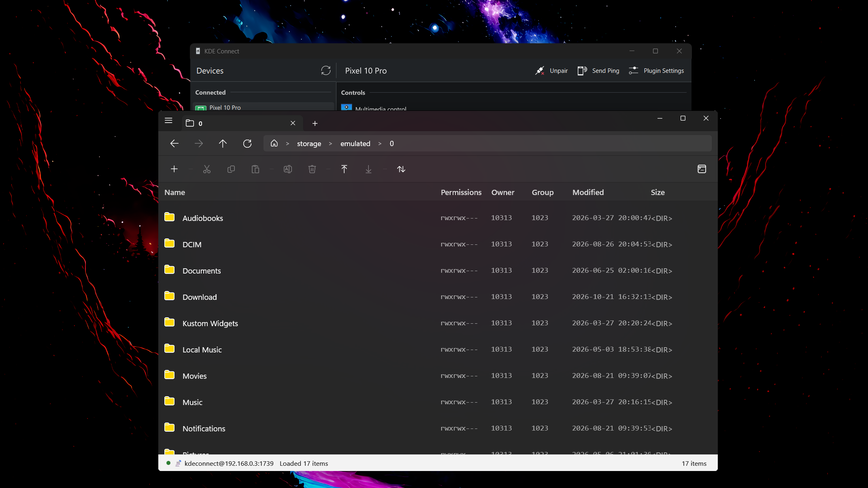The height and width of the screenshot is (488, 868).
Task: Create new item with plus toolbar icon
Action: point(174,169)
